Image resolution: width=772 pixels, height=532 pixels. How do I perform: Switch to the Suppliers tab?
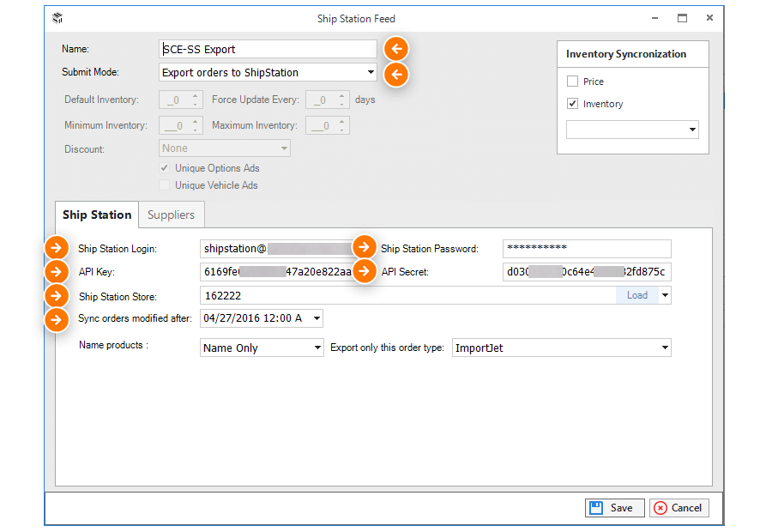pyautogui.click(x=172, y=215)
